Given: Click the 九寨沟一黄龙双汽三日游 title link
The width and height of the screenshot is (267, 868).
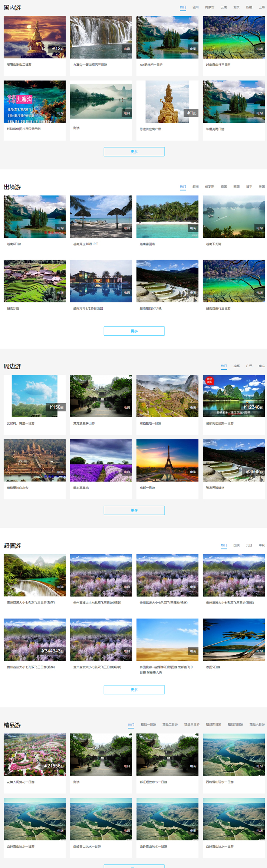Looking at the screenshot, I should pos(90,65).
